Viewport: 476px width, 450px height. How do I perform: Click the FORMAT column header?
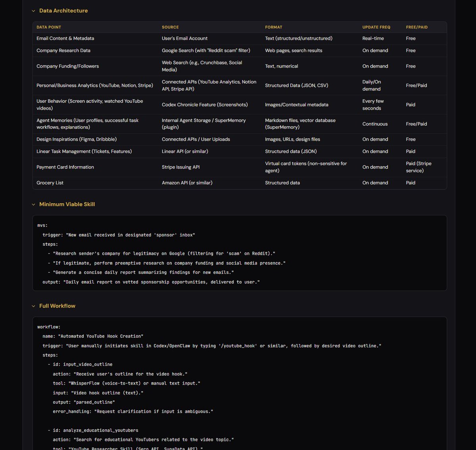(274, 27)
